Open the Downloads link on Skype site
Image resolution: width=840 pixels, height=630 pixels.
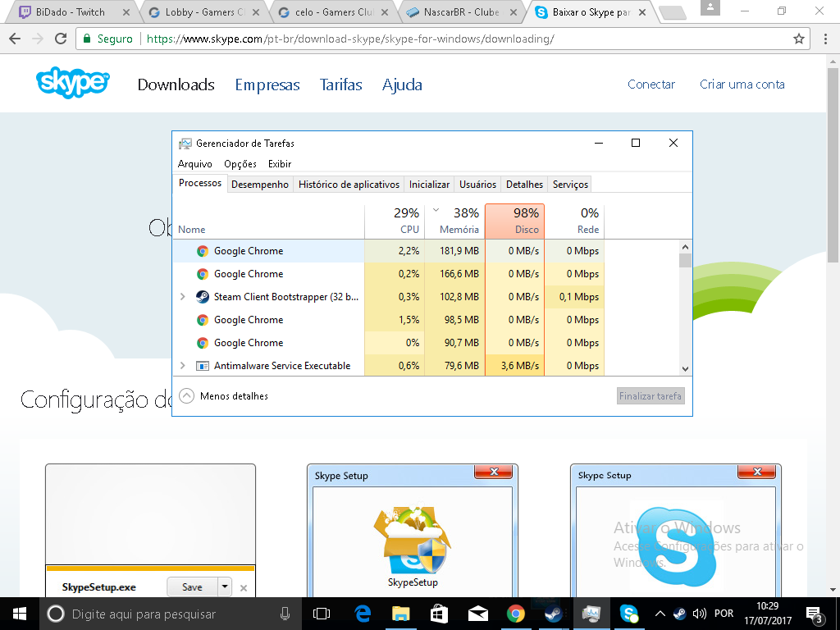[x=176, y=84]
